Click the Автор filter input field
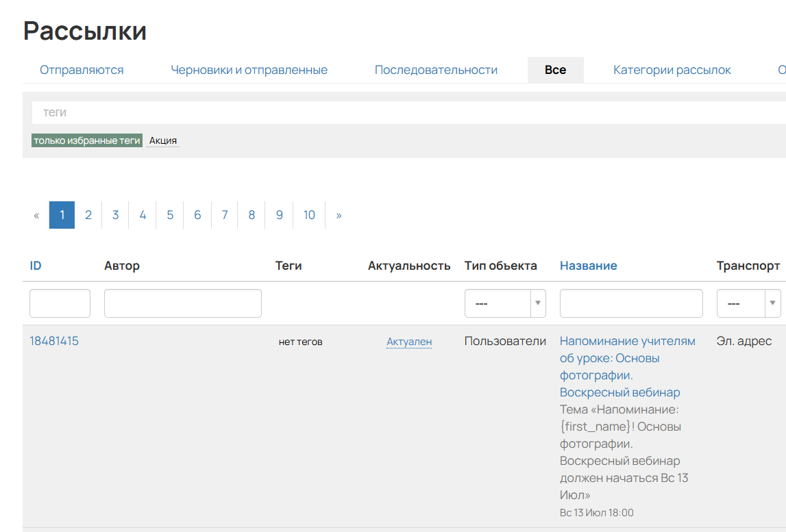The image size is (786, 532). pos(182,303)
